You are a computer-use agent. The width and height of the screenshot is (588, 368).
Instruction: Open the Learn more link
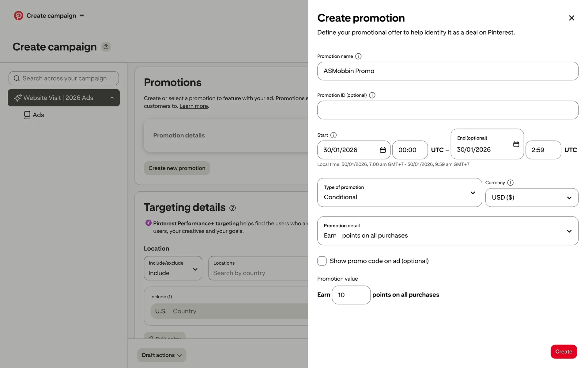(194, 106)
